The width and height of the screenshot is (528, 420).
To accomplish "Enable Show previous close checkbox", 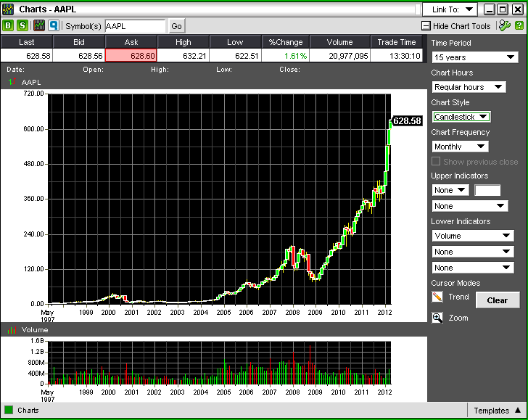I will (x=436, y=161).
